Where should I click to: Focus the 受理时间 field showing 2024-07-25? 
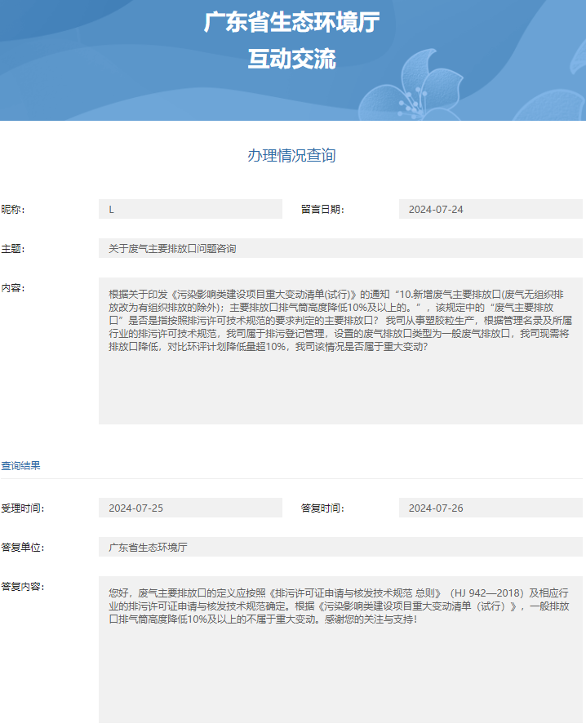(x=190, y=508)
